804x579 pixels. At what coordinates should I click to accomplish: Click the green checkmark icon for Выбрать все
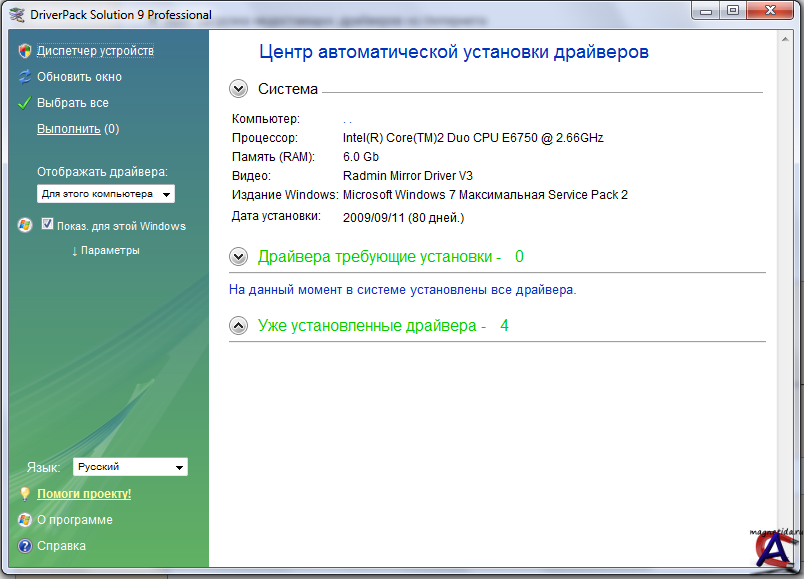click(25, 103)
